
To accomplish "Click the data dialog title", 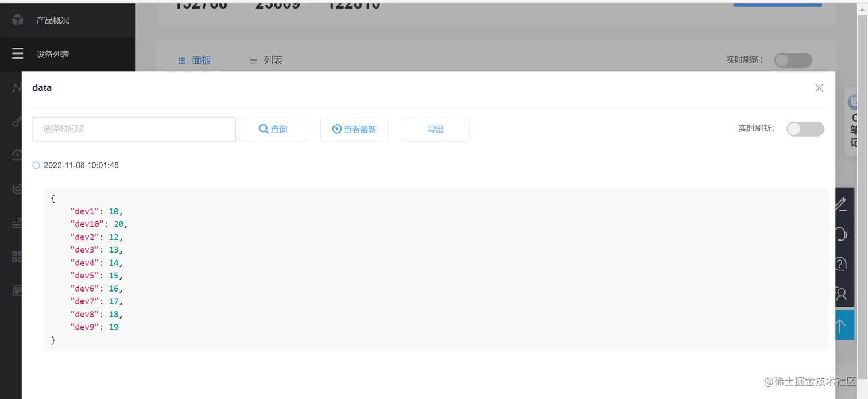I will click(x=42, y=88).
